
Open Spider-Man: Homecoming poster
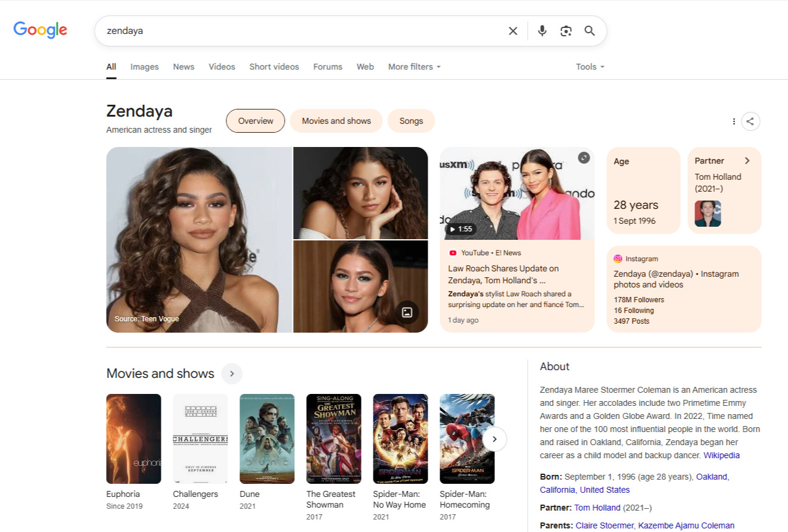pos(467,439)
